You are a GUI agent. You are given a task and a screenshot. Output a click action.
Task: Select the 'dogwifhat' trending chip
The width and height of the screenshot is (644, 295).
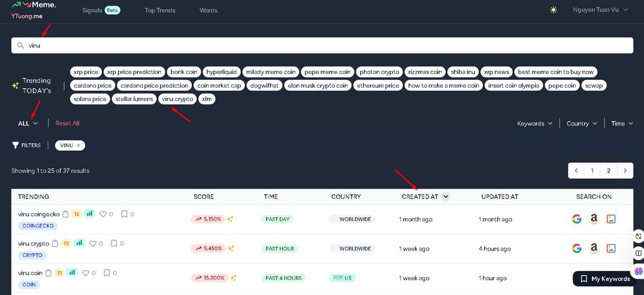coord(265,86)
